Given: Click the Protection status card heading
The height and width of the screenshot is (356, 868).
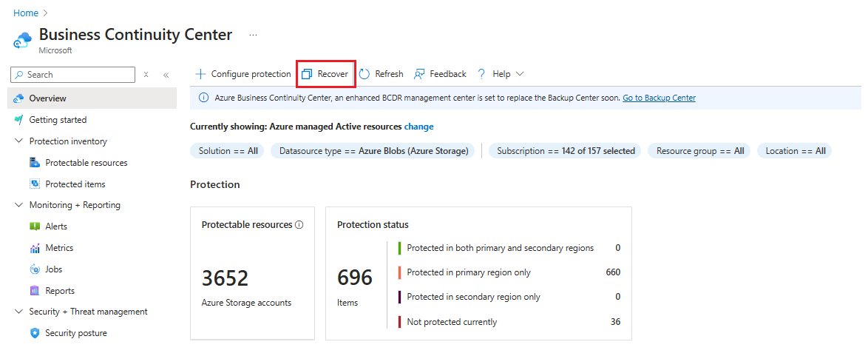Looking at the screenshot, I should pyautogui.click(x=373, y=224).
